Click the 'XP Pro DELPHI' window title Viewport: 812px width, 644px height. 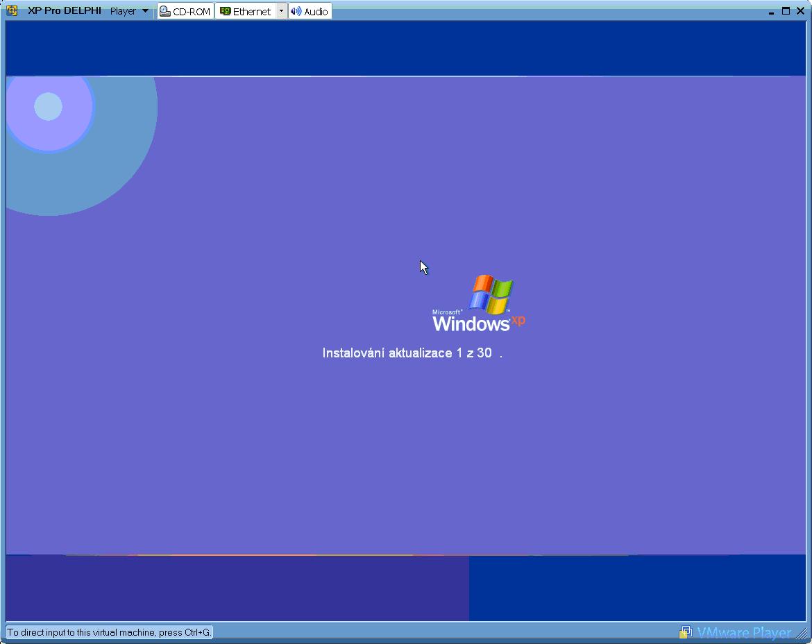coord(65,10)
